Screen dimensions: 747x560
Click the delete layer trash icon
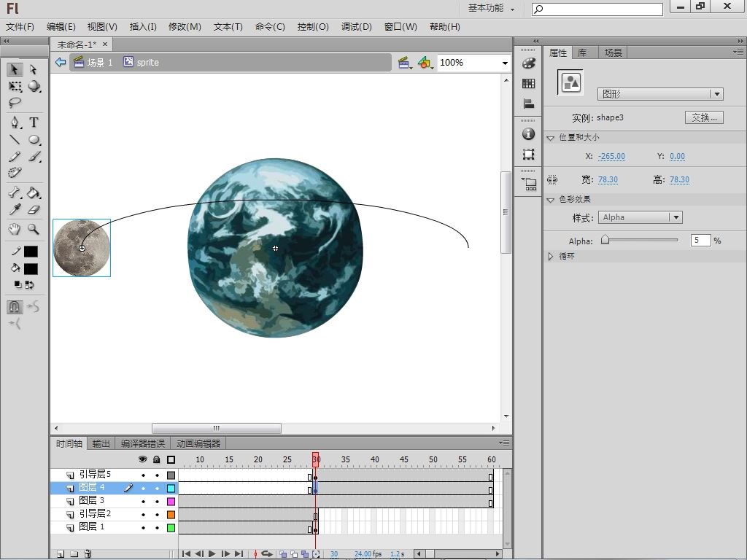point(87,554)
